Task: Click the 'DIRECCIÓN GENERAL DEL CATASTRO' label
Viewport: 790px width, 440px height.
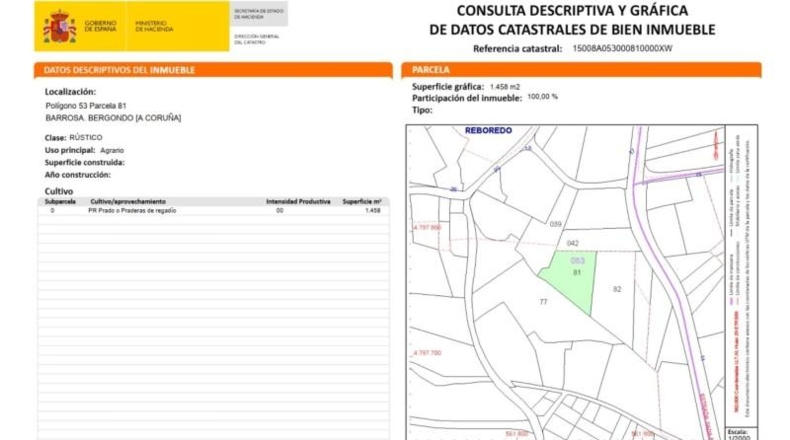Action: [256, 39]
